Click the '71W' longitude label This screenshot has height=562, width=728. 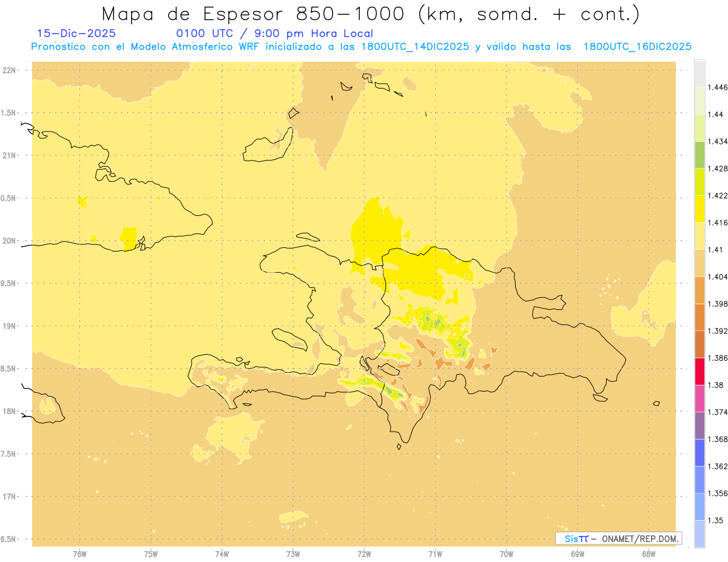coord(435,554)
